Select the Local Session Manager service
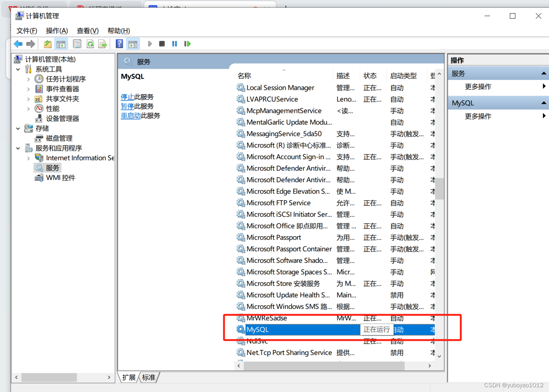 280,88
